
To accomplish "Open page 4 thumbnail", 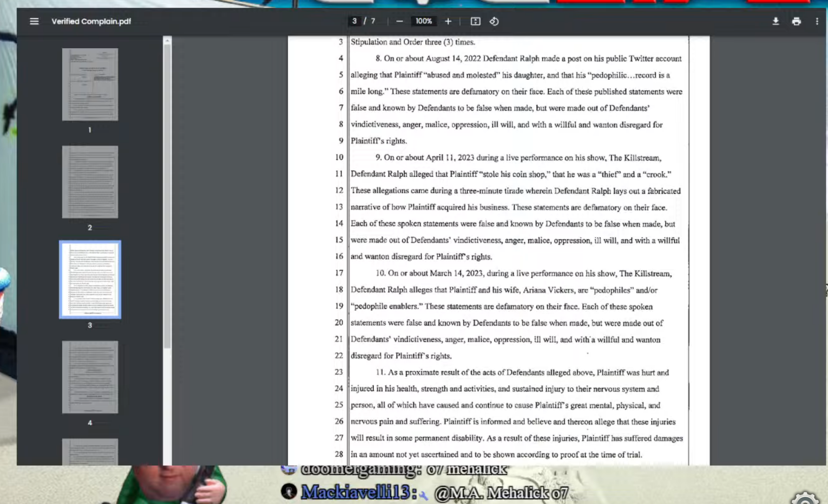I will [90, 377].
